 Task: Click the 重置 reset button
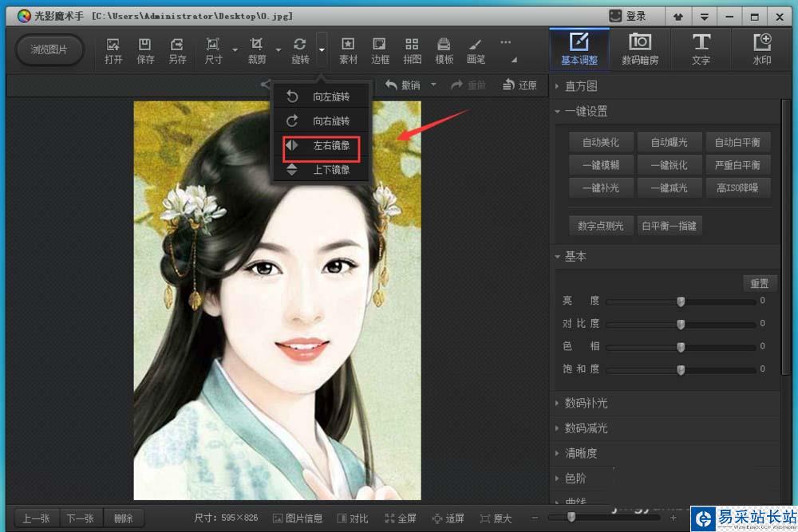click(x=760, y=283)
